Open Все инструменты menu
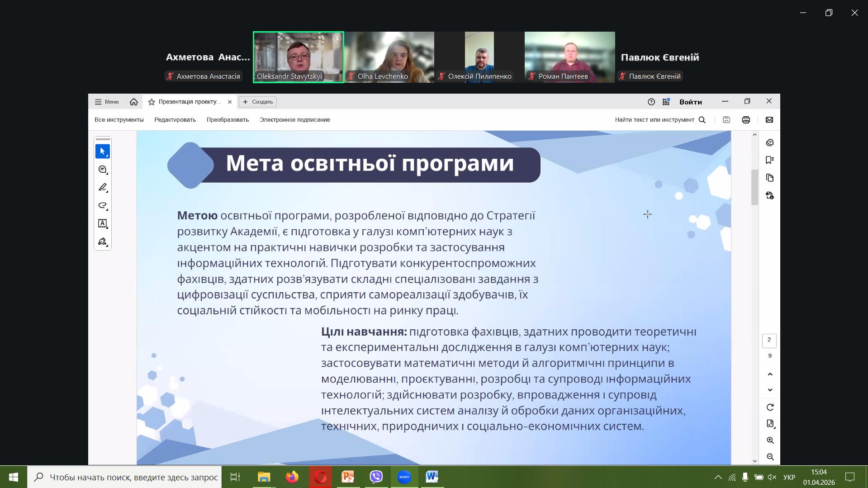Image resolution: width=868 pixels, height=488 pixels. [x=119, y=120]
